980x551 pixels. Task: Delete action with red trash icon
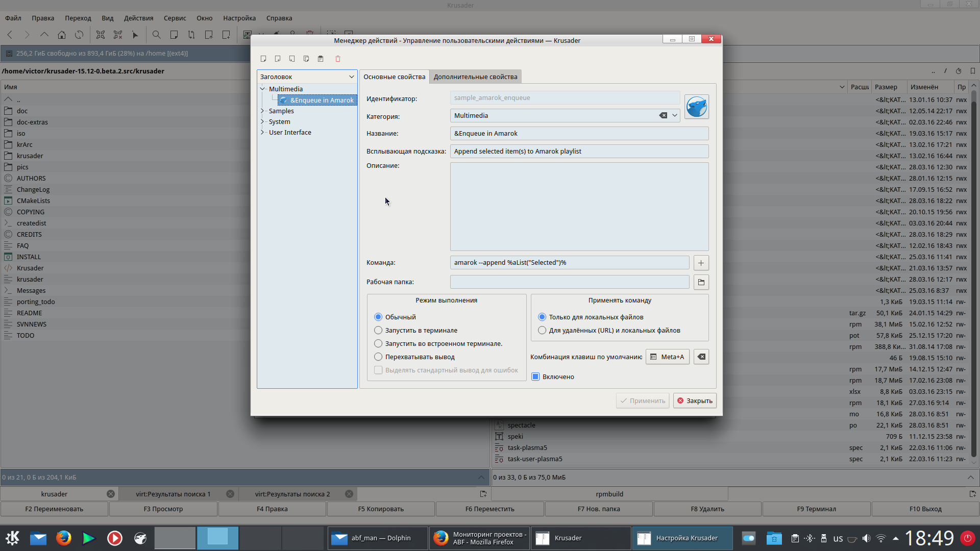tap(338, 59)
